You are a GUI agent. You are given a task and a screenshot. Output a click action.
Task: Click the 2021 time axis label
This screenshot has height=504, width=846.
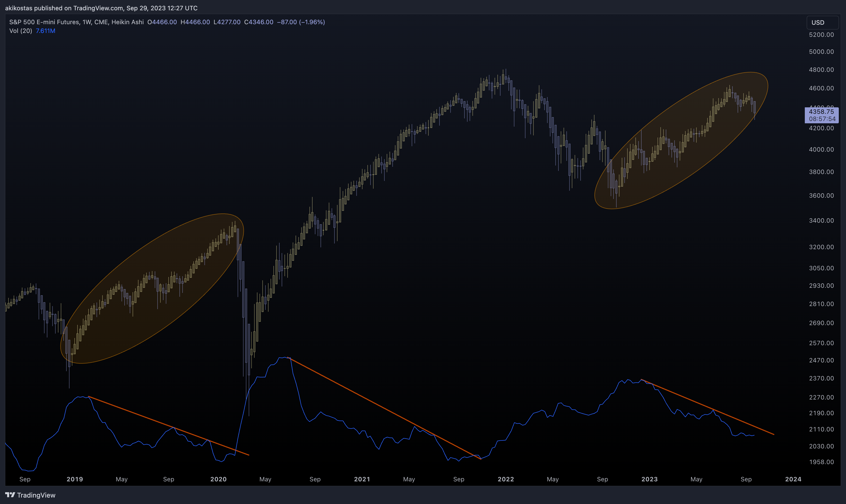tap(362, 479)
